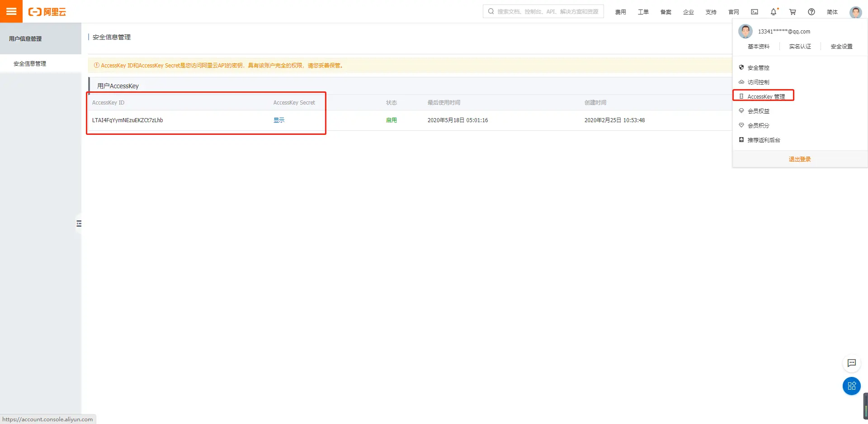
Task: Open 安全设置 in account panel
Action: point(842,47)
